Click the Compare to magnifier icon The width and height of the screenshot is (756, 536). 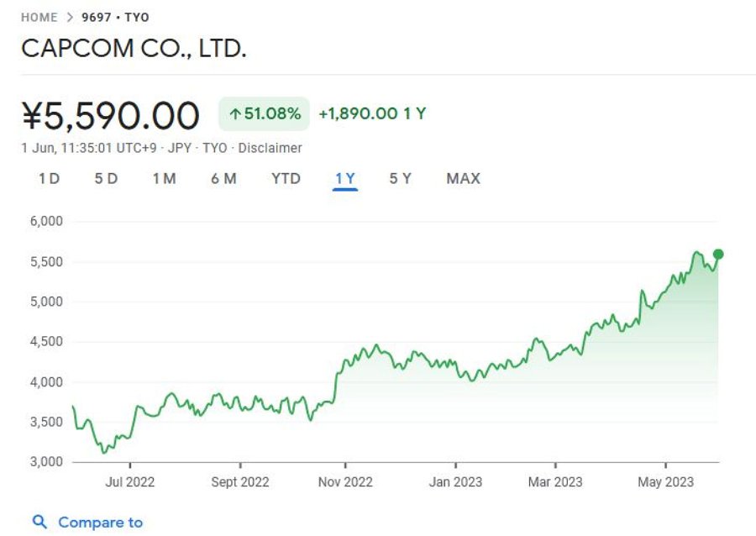click(39, 522)
